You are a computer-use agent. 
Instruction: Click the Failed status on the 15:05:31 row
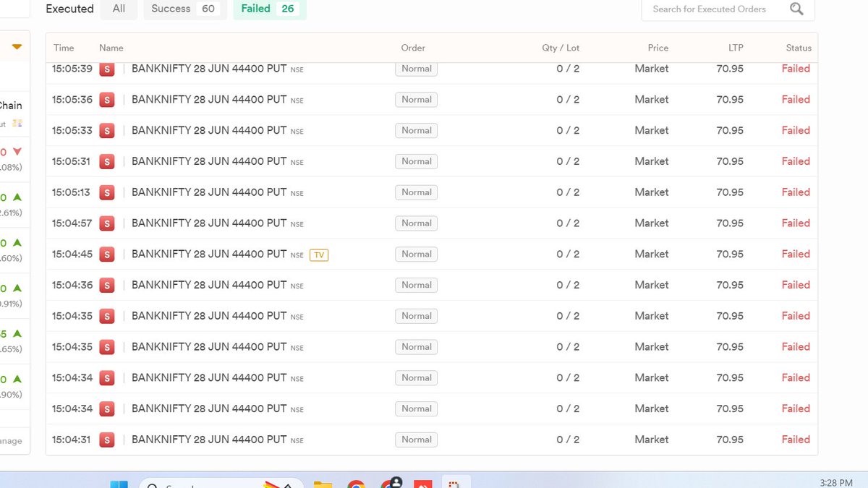[x=796, y=161]
